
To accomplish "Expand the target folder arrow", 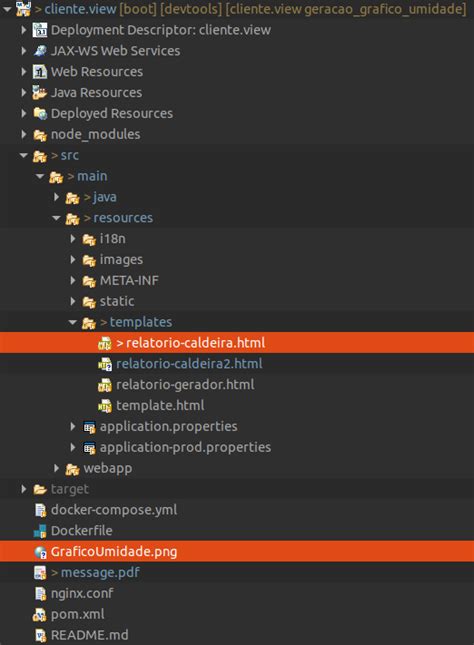I will pyautogui.click(x=24, y=489).
